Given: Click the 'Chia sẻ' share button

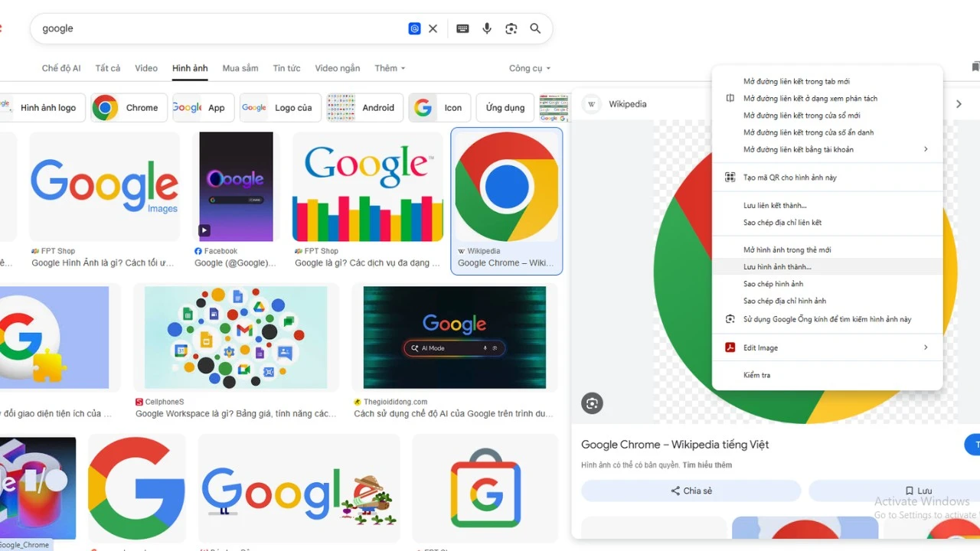Looking at the screenshot, I should click(691, 491).
